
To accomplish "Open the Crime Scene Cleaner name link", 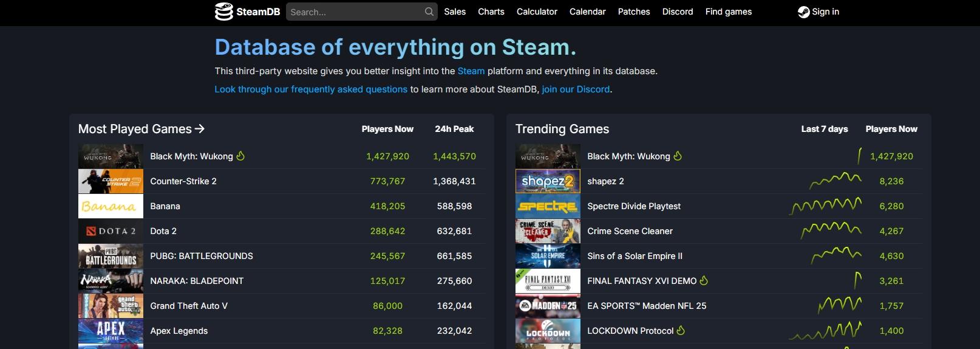I will 630,231.
